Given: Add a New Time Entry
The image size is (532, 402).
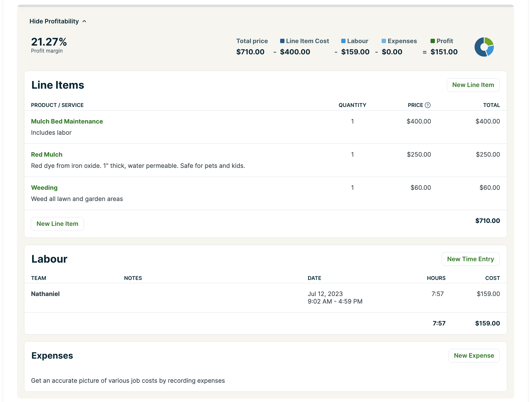Looking at the screenshot, I should 470,259.
